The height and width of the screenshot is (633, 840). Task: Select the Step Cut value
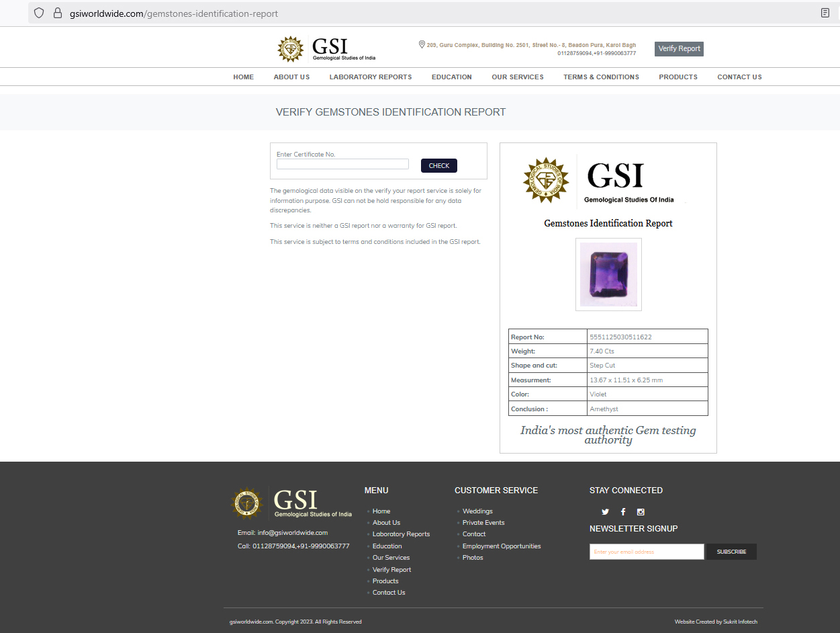602,366
